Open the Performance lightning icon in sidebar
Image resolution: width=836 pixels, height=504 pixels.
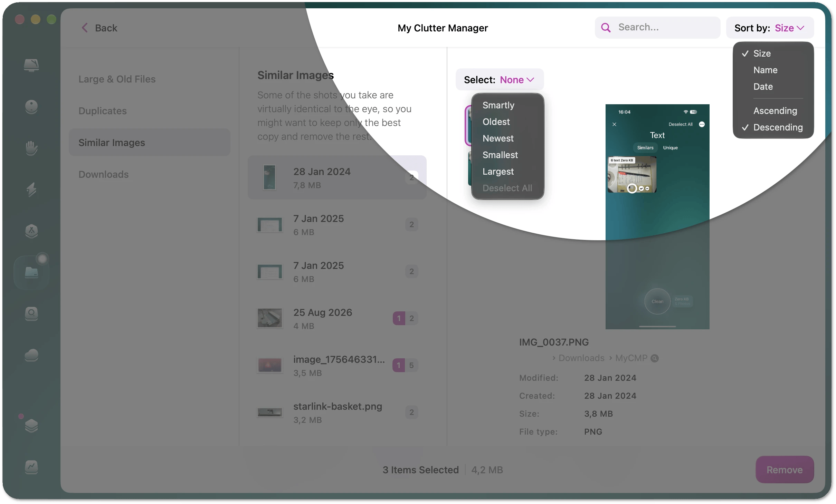(x=31, y=190)
